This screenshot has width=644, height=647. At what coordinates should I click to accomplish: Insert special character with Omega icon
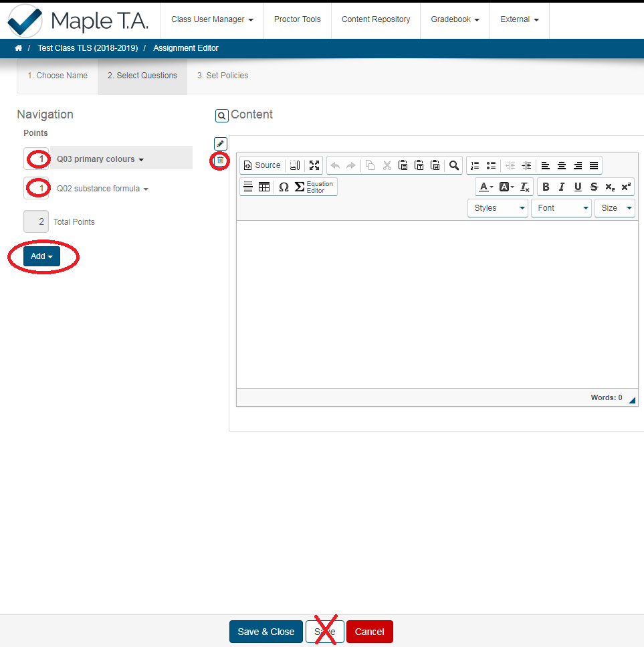[284, 187]
